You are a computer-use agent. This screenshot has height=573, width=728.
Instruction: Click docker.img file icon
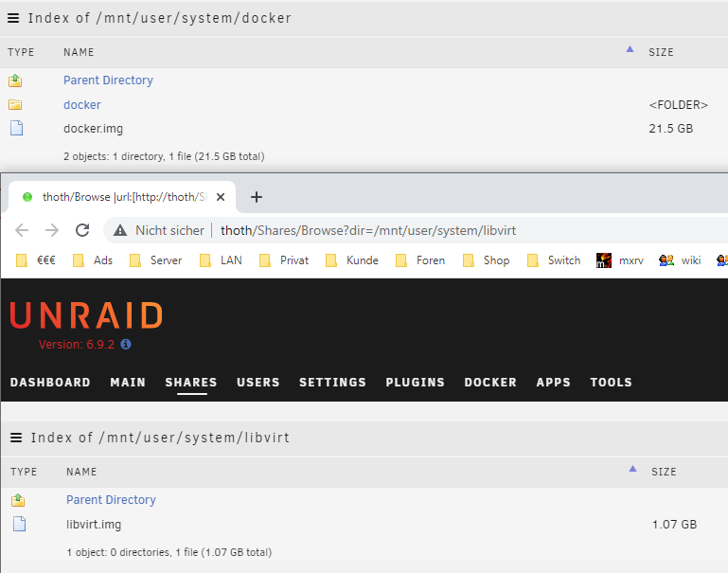[x=16, y=128]
